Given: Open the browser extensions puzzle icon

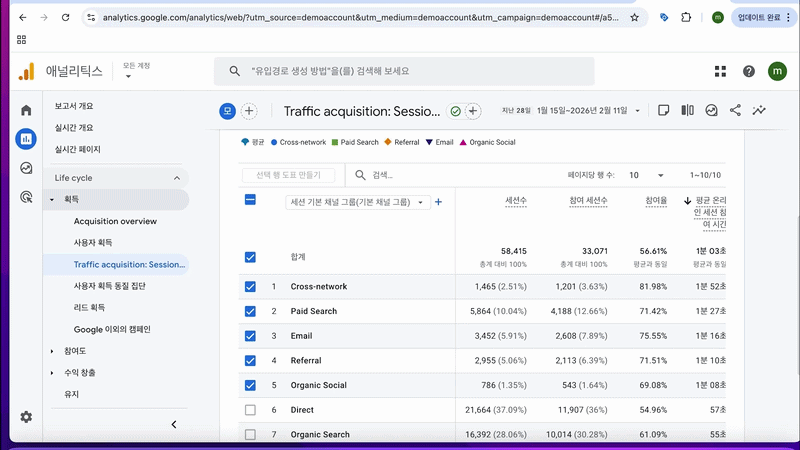Looking at the screenshot, I should point(686,17).
